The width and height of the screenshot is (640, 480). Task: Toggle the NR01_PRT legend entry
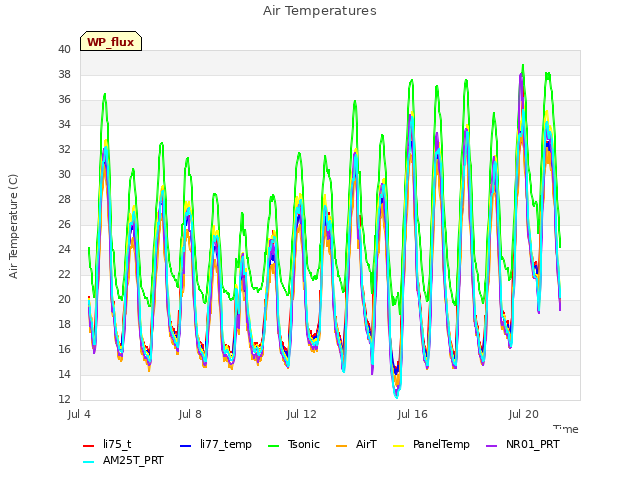[x=523, y=444]
